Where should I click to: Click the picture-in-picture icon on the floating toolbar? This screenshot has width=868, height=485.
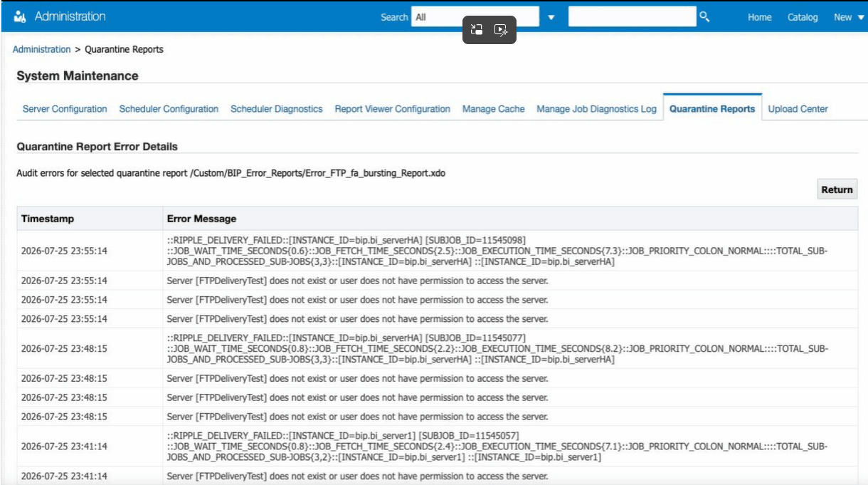click(x=477, y=30)
